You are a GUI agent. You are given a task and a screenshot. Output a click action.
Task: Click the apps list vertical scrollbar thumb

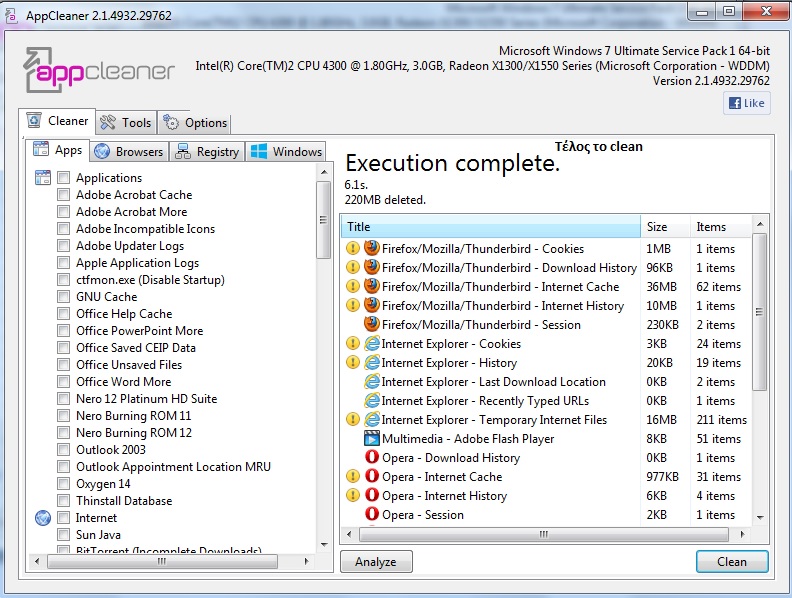point(323,220)
